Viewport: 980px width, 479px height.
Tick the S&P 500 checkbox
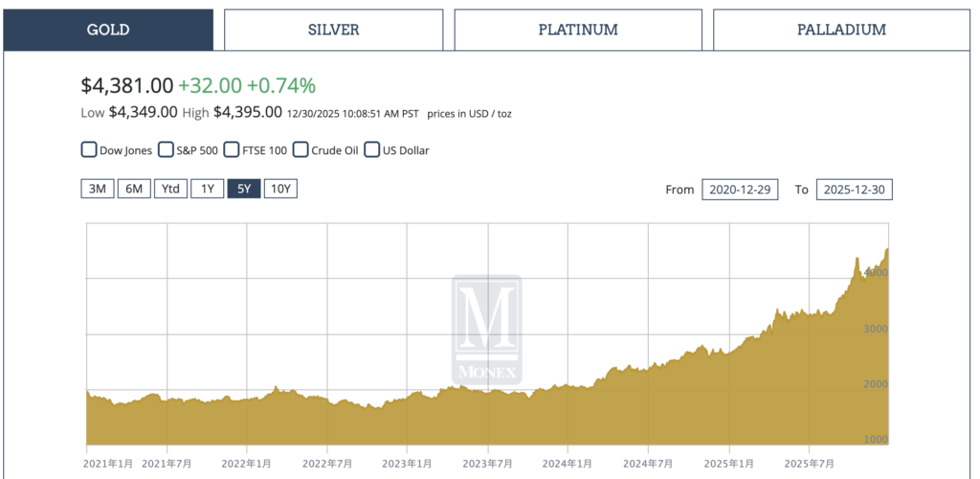pyautogui.click(x=166, y=150)
